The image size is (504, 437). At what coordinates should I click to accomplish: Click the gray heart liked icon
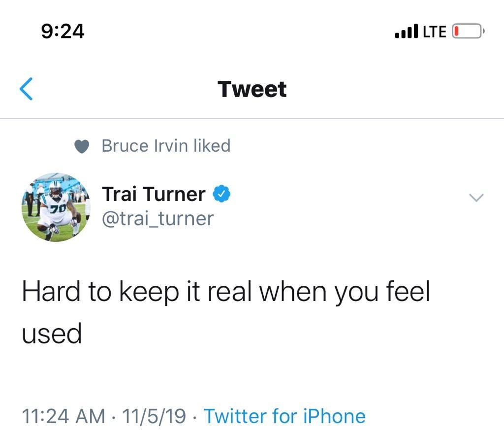pos(82,146)
